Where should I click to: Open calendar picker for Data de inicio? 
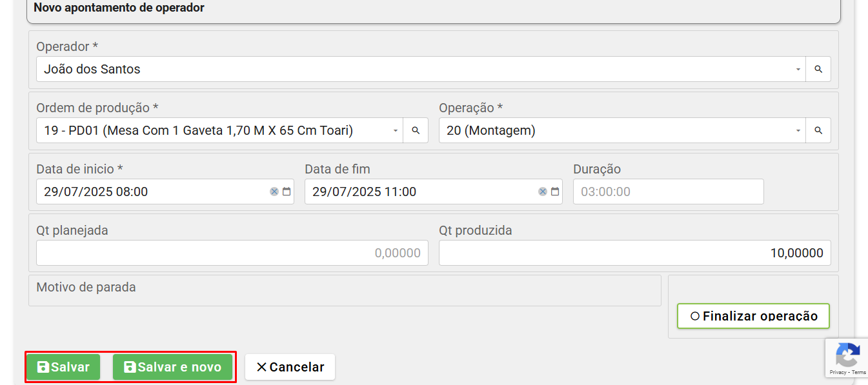287,192
